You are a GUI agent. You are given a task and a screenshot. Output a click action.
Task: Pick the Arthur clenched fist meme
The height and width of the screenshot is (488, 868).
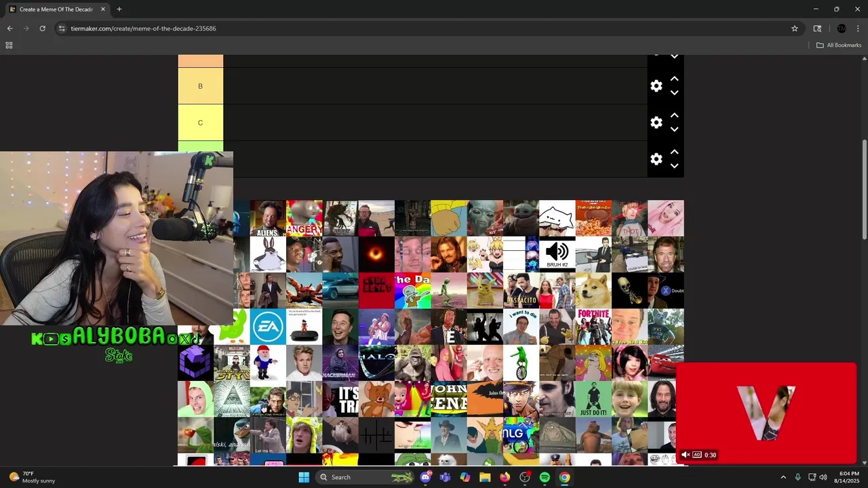click(448, 218)
